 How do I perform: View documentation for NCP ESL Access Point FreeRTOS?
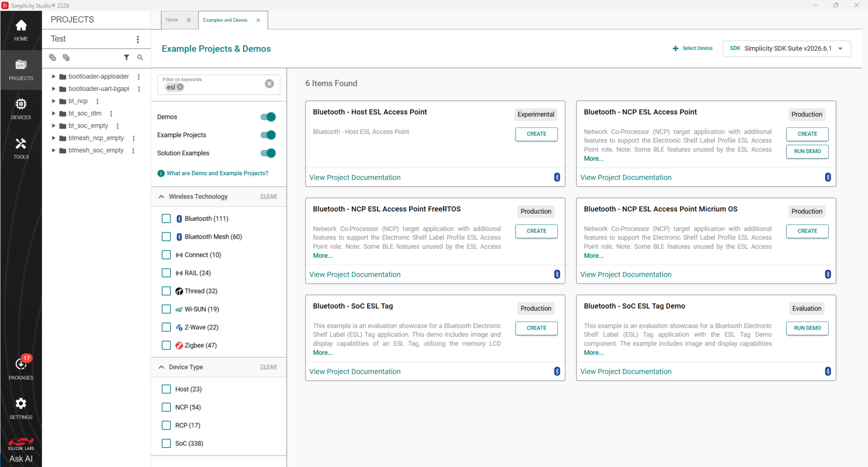pyautogui.click(x=355, y=275)
